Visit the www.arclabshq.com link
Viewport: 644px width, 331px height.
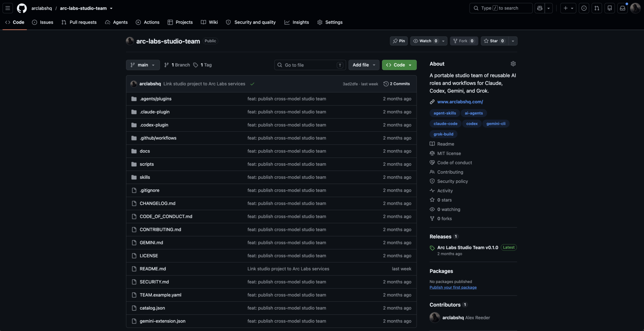pyautogui.click(x=460, y=102)
